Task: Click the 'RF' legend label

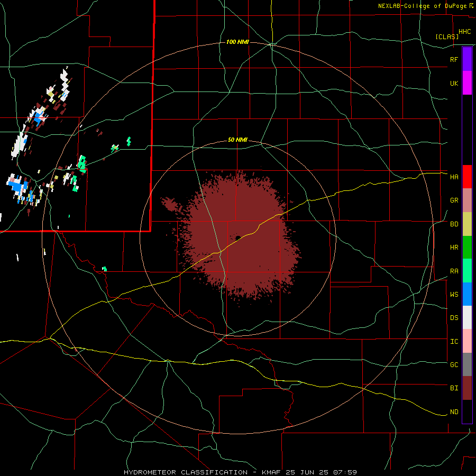Action: [454, 59]
